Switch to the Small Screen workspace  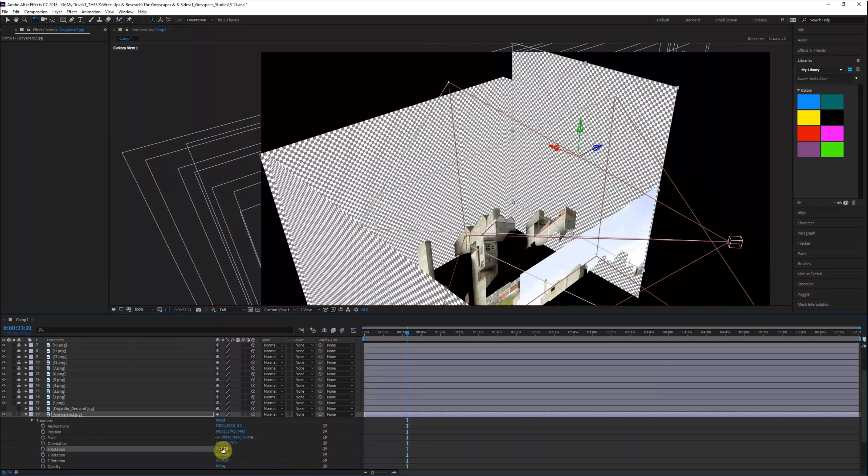[x=726, y=20]
